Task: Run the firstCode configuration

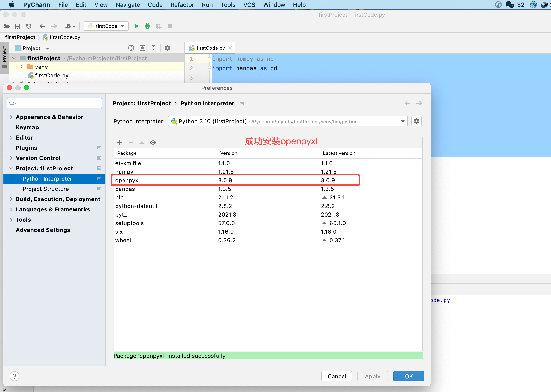Action: point(136,26)
